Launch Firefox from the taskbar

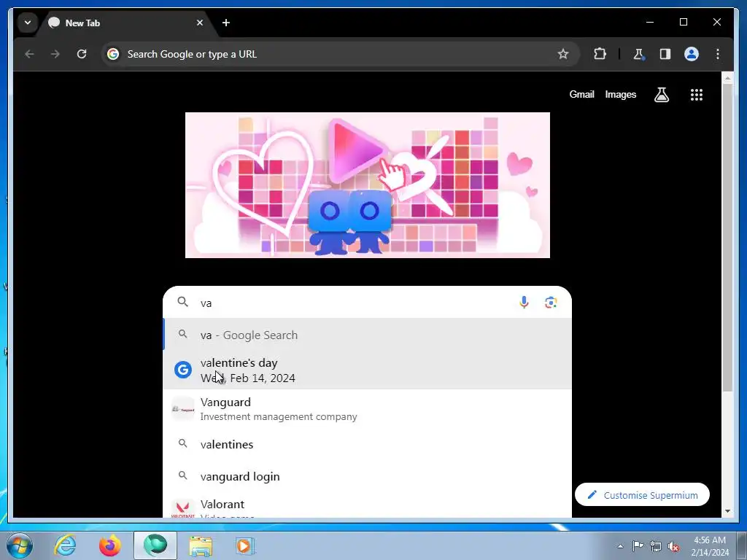(x=110, y=545)
